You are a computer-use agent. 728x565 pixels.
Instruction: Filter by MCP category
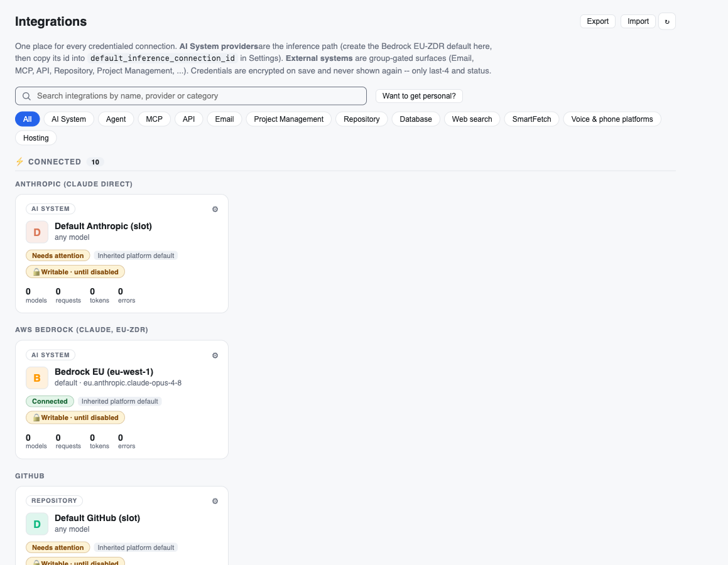click(154, 119)
